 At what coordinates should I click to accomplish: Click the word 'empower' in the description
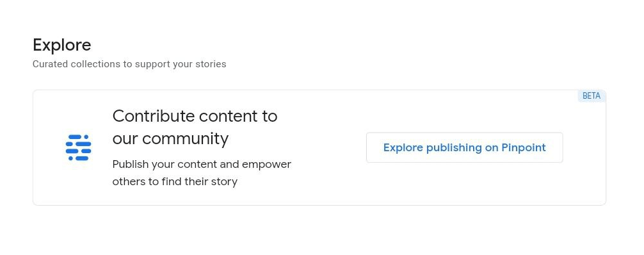266,165
